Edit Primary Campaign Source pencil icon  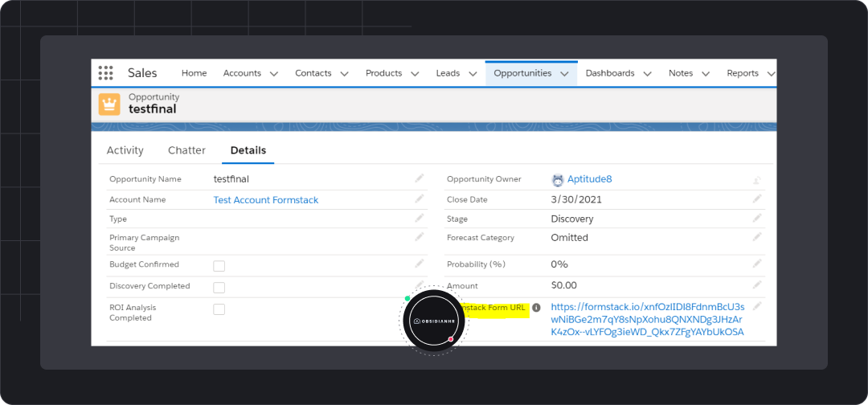click(x=420, y=237)
